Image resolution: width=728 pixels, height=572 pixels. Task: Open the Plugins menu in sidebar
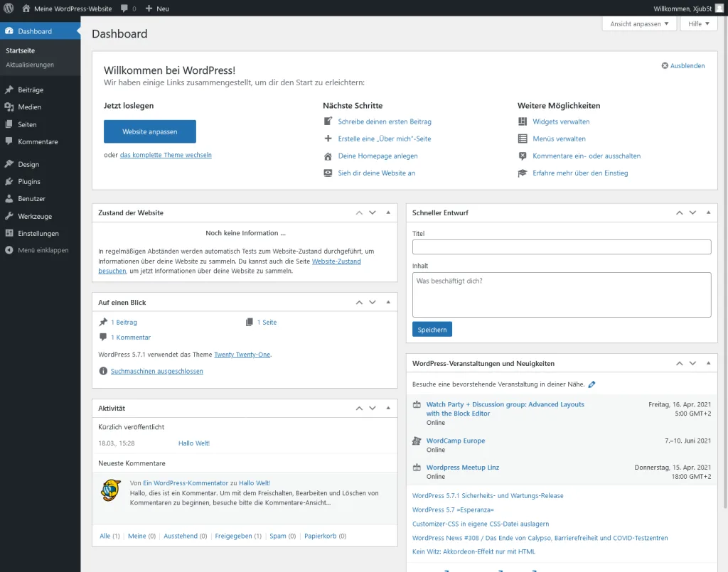[x=29, y=181]
